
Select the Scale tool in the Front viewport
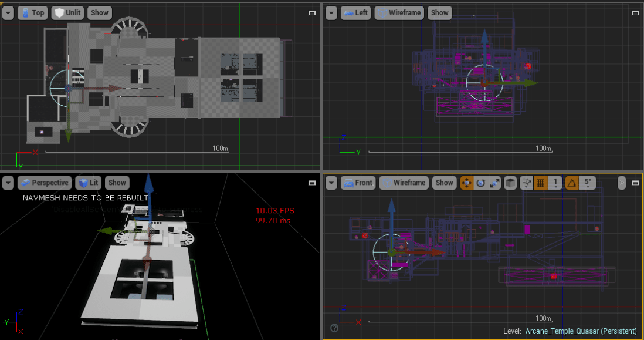494,183
